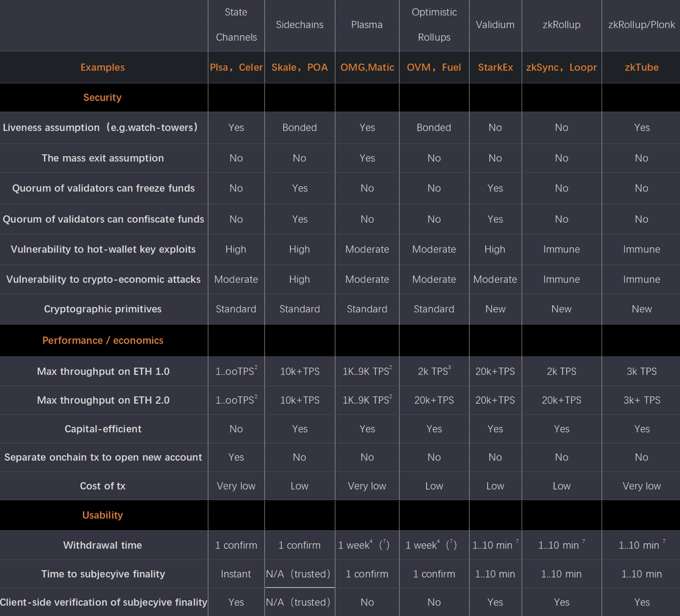Click the Security section heading
The height and width of the screenshot is (616, 680).
102,97
